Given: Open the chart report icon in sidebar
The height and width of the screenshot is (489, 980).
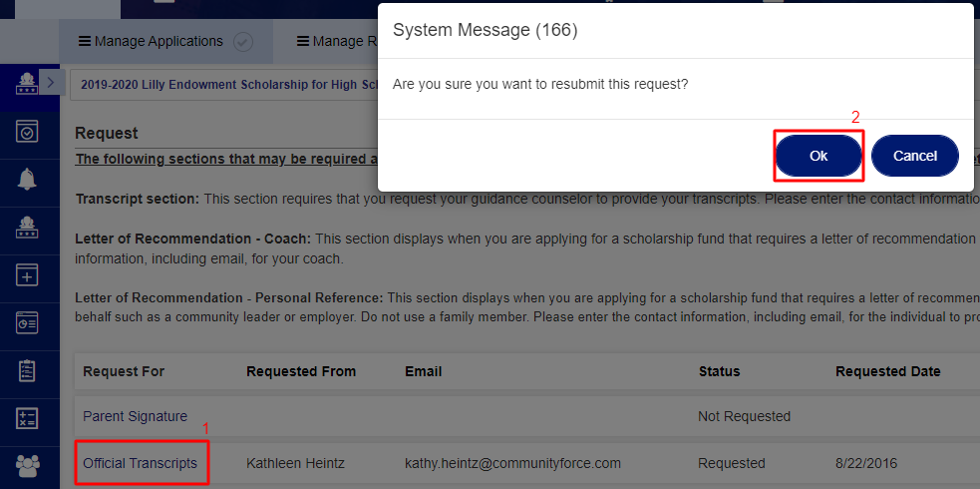Looking at the screenshot, I should click(28, 322).
